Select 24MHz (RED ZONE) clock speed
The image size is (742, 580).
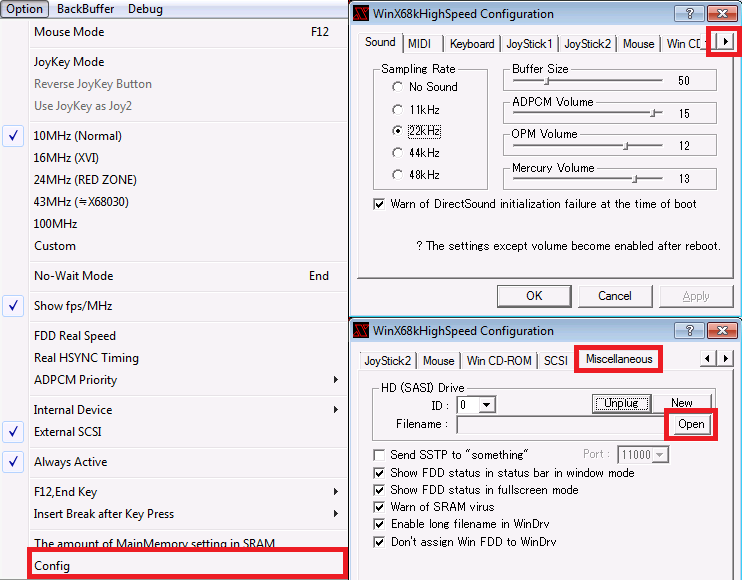(187, 180)
